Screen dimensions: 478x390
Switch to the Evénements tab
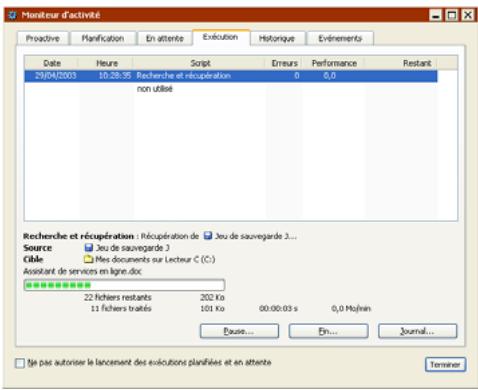(x=340, y=38)
